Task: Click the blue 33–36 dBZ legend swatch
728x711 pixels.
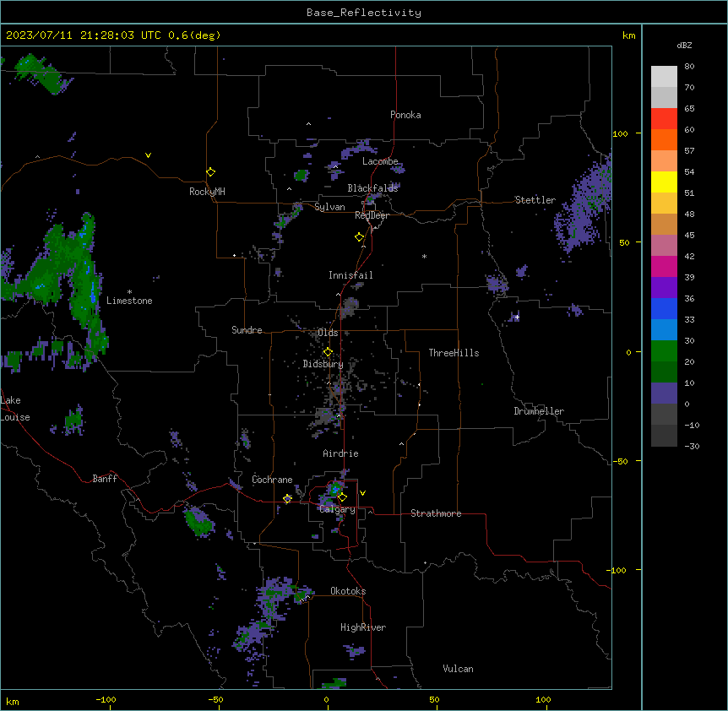Action: point(664,308)
